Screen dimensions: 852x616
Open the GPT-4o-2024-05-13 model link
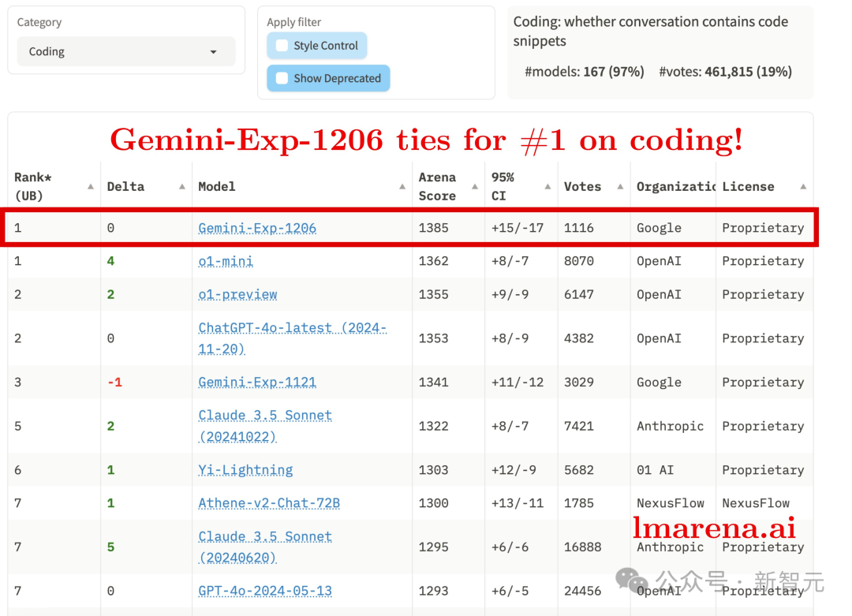264,591
